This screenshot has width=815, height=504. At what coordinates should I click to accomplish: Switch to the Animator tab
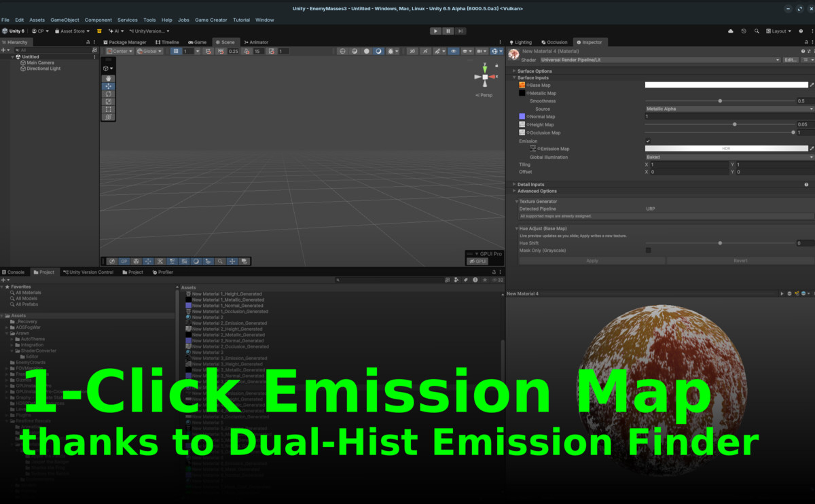[x=256, y=42]
